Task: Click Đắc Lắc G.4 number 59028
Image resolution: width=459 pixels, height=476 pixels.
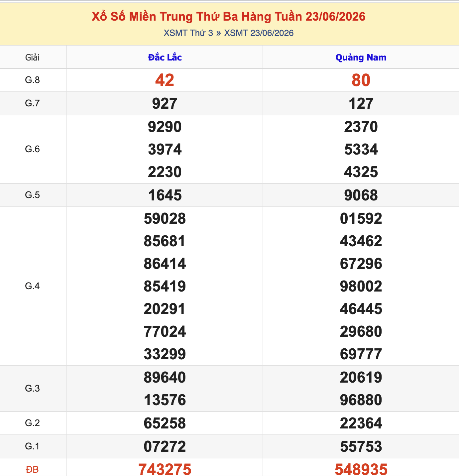Action: [165, 218]
